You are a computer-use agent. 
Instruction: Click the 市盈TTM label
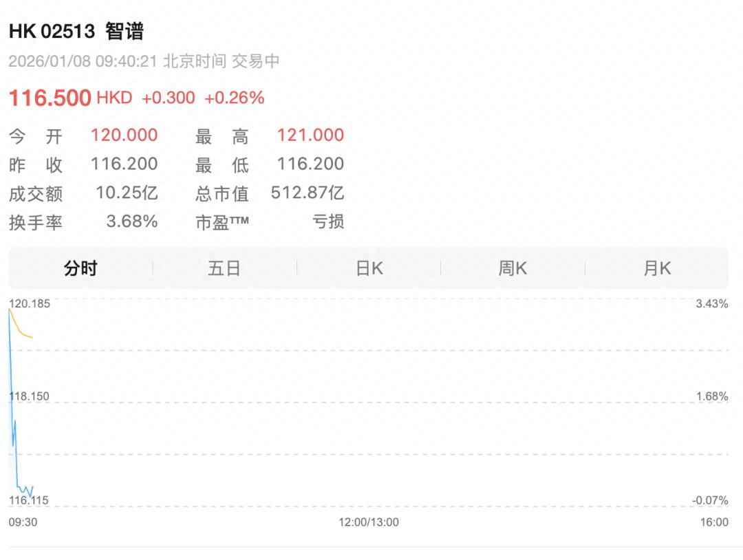pos(222,222)
